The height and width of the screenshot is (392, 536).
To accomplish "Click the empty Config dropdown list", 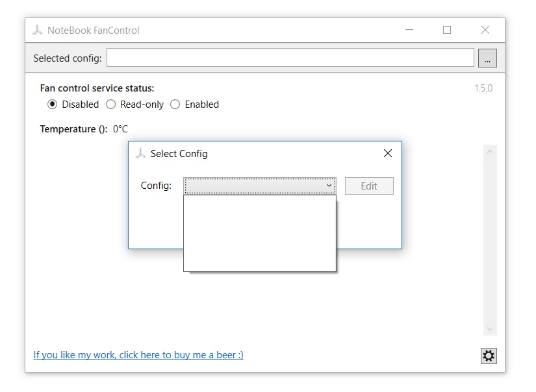I will click(260, 233).
